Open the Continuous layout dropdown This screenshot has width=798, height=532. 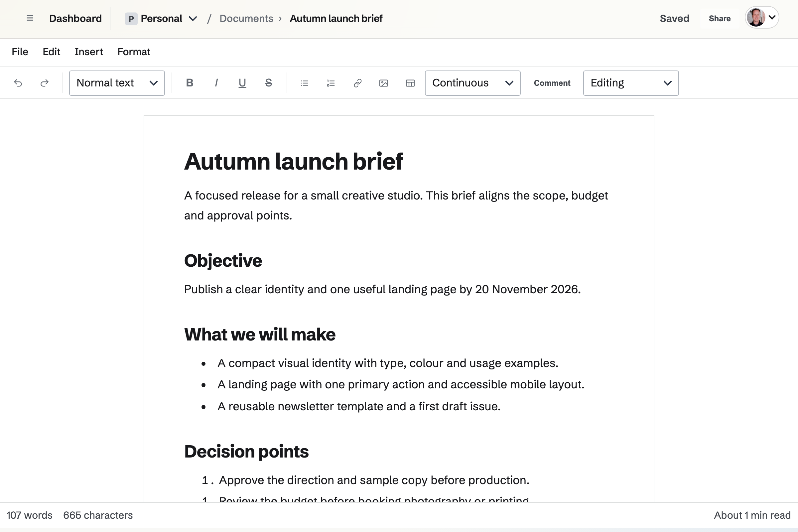pyautogui.click(x=472, y=83)
